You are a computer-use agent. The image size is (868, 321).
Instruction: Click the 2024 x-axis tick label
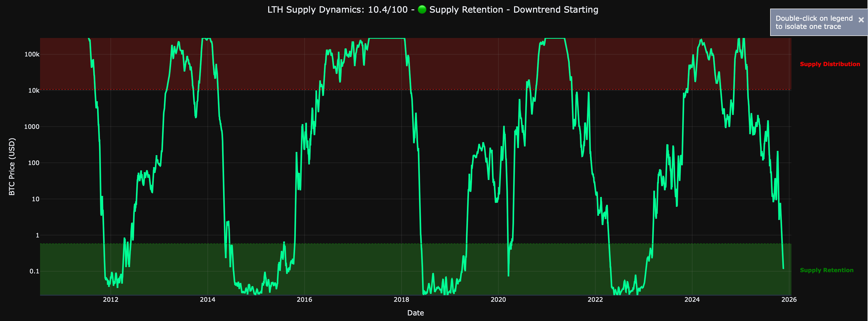pos(692,299)
